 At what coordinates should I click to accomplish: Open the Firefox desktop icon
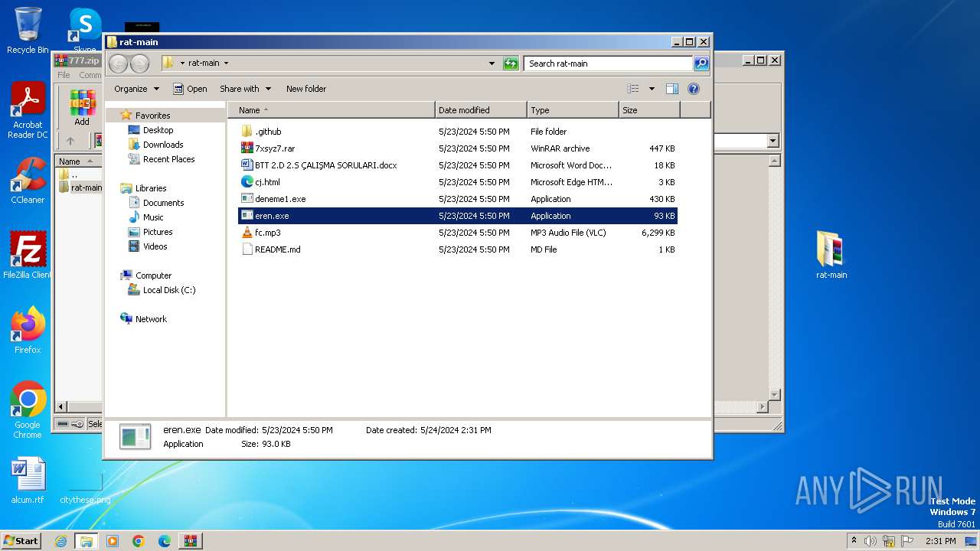pyautogui.click(x=28, y=331)
